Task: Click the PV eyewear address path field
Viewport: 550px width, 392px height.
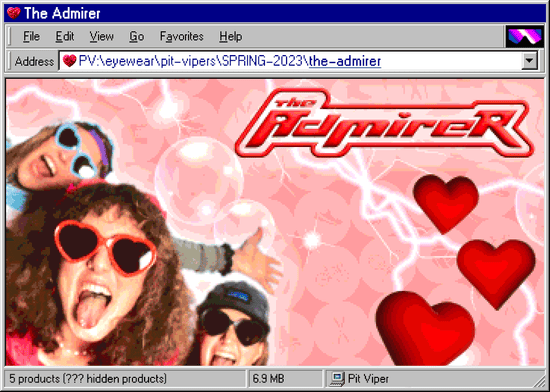Action: tap(290, 61)
